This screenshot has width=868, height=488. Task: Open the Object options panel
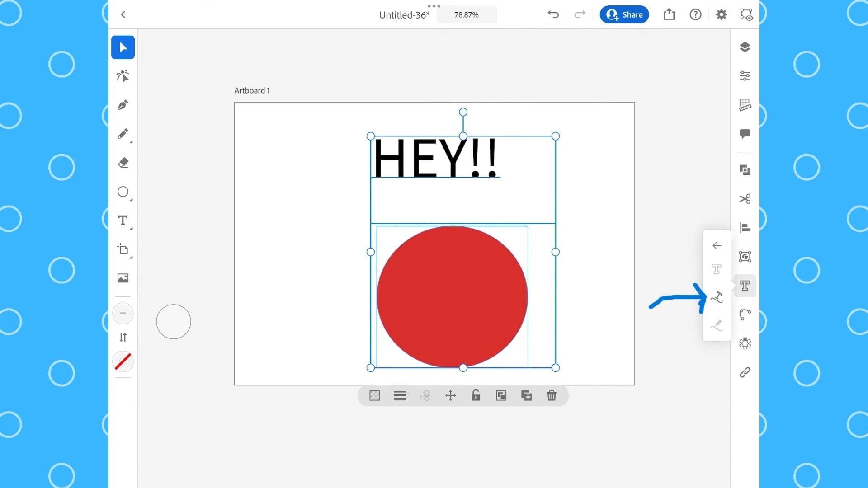745,257
